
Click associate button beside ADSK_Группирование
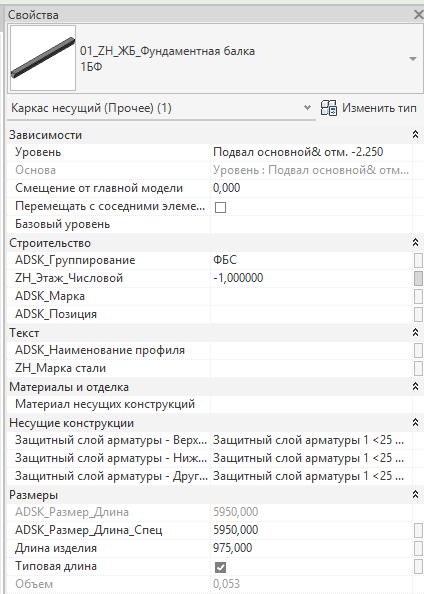[x=418, y=260]
